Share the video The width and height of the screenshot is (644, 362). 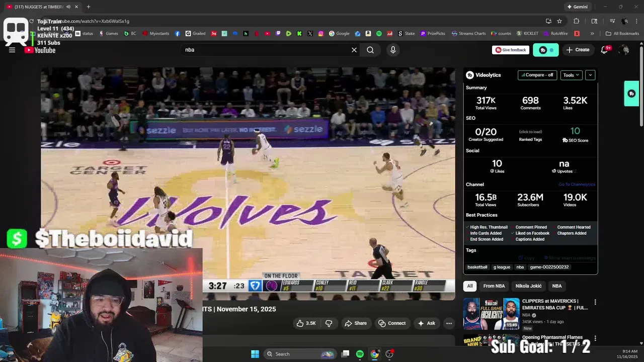click(356, 323)
